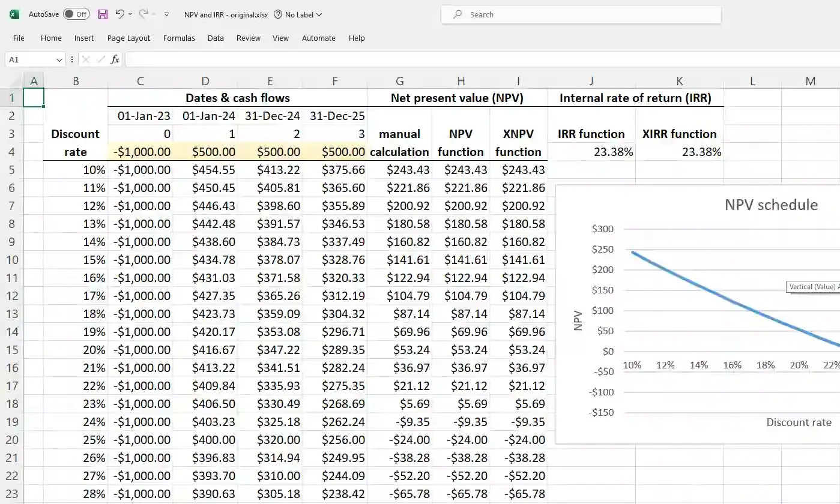Click the Excel application icon

coord(13,13)
